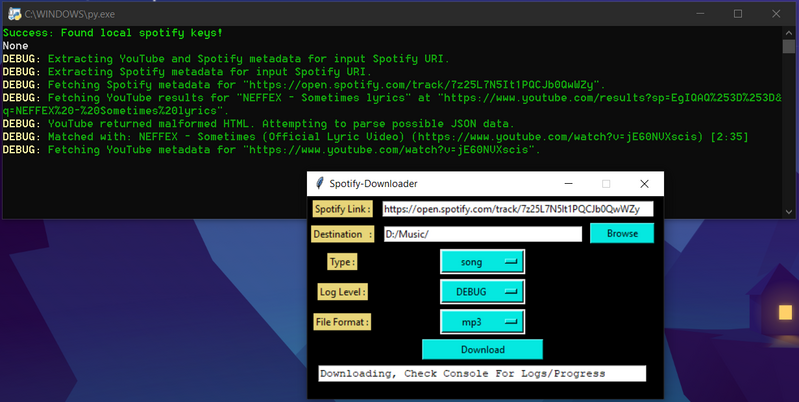
Task: Open the File Format dropdown showing mp3
Action: [x=482, y=322]
